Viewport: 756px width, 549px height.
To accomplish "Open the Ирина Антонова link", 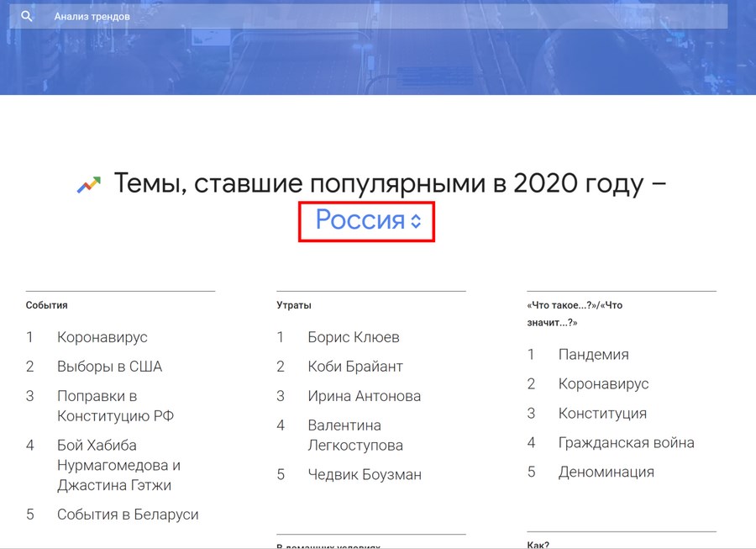I will 364,396.
